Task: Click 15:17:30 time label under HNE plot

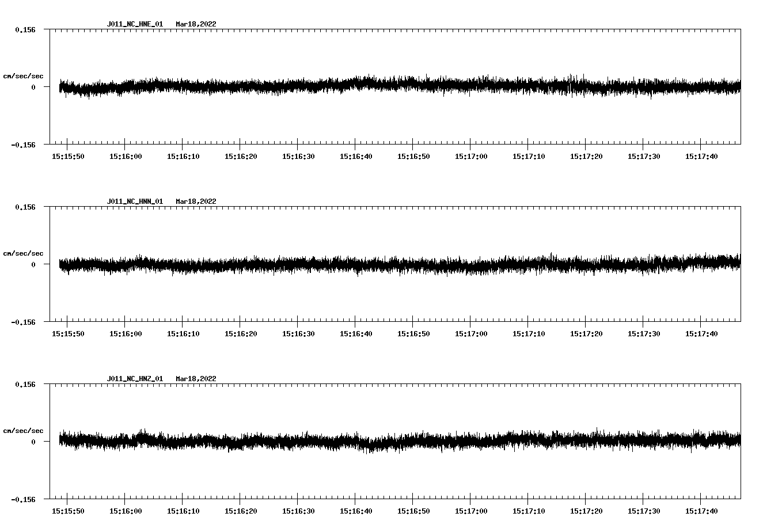Action: (x=644, y=157)
